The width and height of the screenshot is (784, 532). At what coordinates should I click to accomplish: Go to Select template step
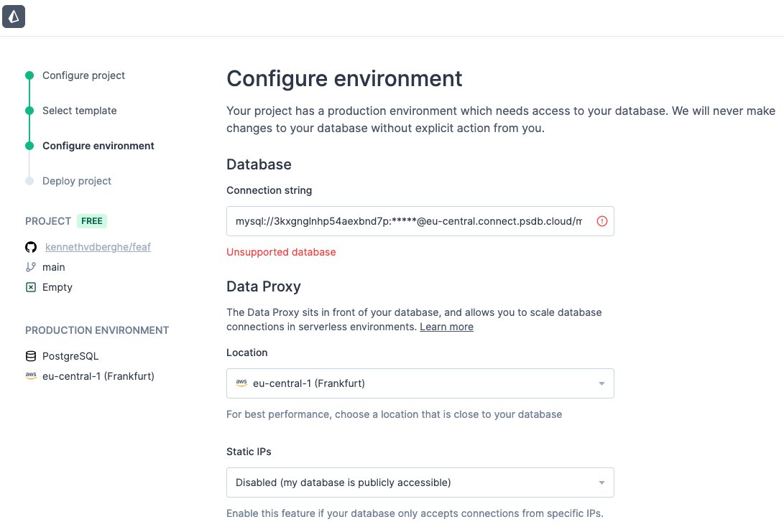(79, 111)
